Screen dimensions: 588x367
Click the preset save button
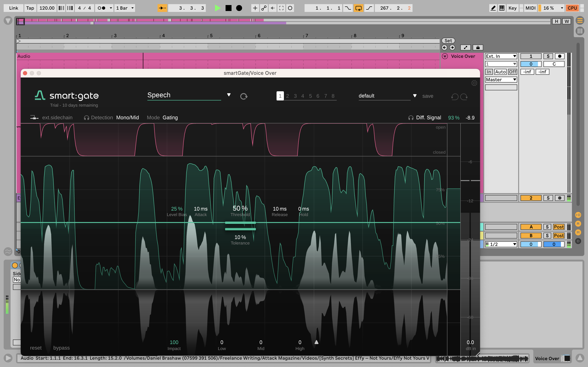coord(428,96)
